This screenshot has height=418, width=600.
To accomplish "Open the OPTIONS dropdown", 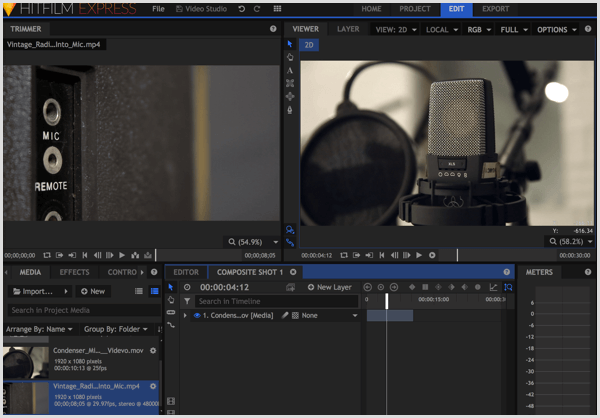I will point(557,29).
